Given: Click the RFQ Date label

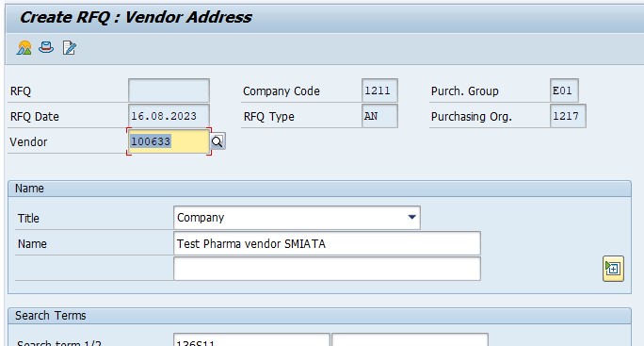Looking at the screenshot, I should pos(35,116).
